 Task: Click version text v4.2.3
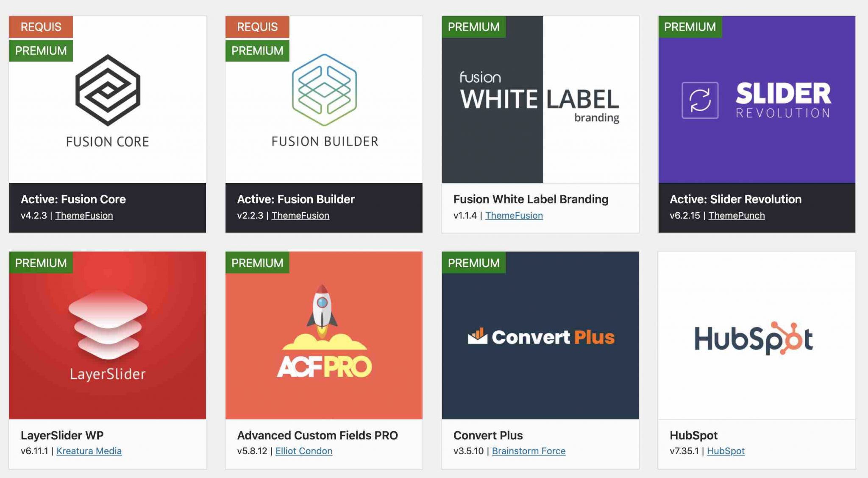pyautogui.click(x=34, y=215)
